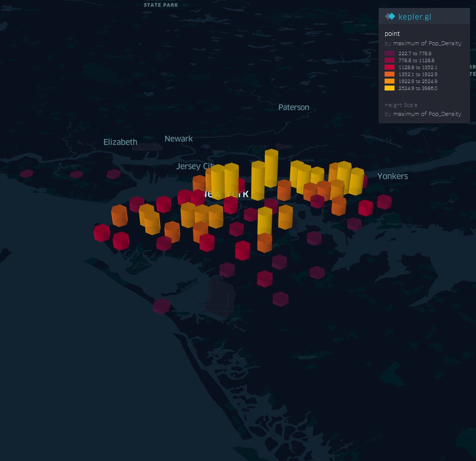Click the STATE PARK label at top
This screenshot has width=476, height=461.
160,5
